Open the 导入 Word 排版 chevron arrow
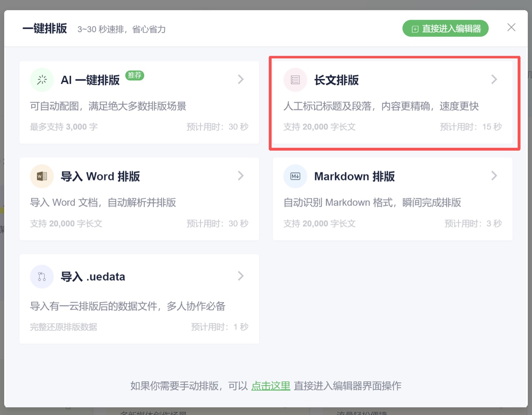The image size is (532, 415). (241, 175)
